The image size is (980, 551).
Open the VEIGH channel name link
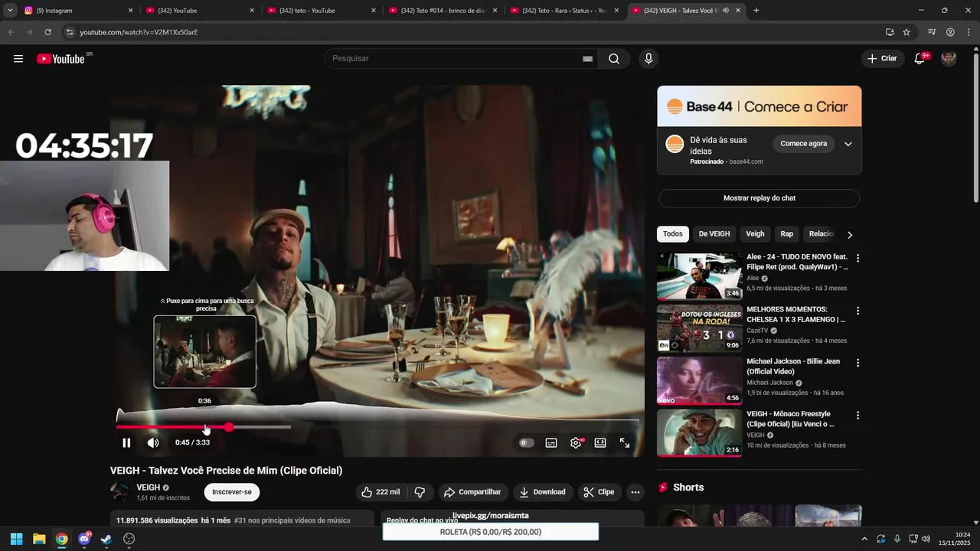[x=149, y=487]
